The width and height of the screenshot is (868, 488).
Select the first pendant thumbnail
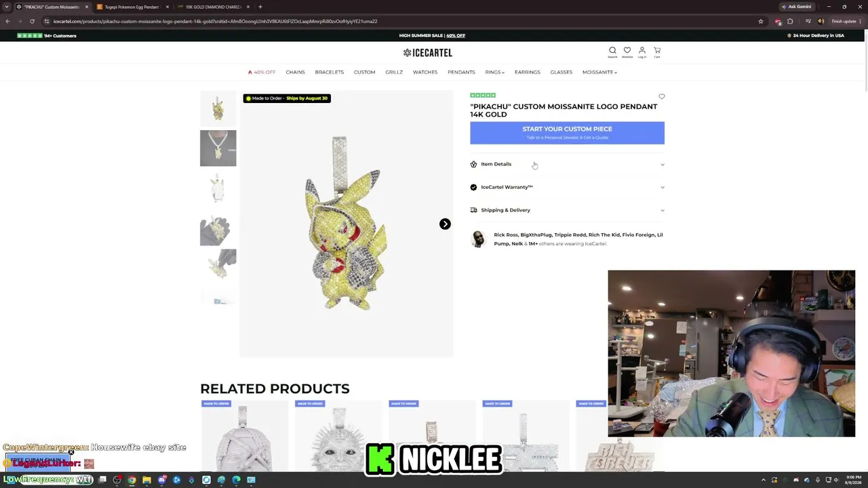pos(218,108)
